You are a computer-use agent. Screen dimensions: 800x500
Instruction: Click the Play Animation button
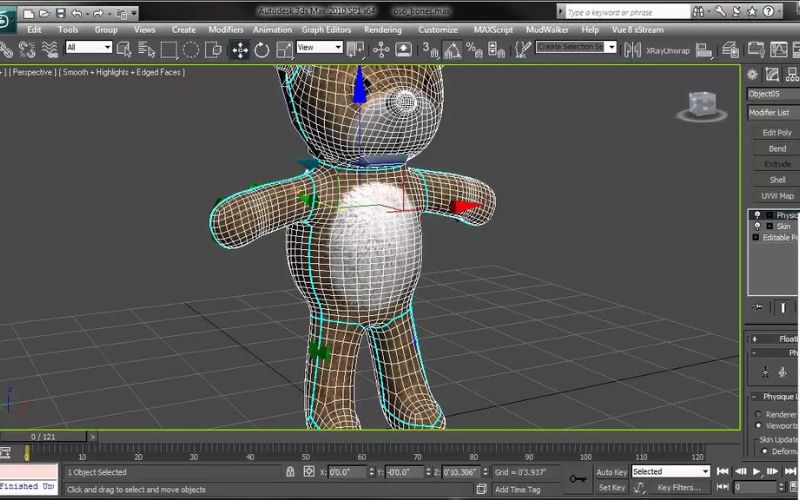point(757,471)
